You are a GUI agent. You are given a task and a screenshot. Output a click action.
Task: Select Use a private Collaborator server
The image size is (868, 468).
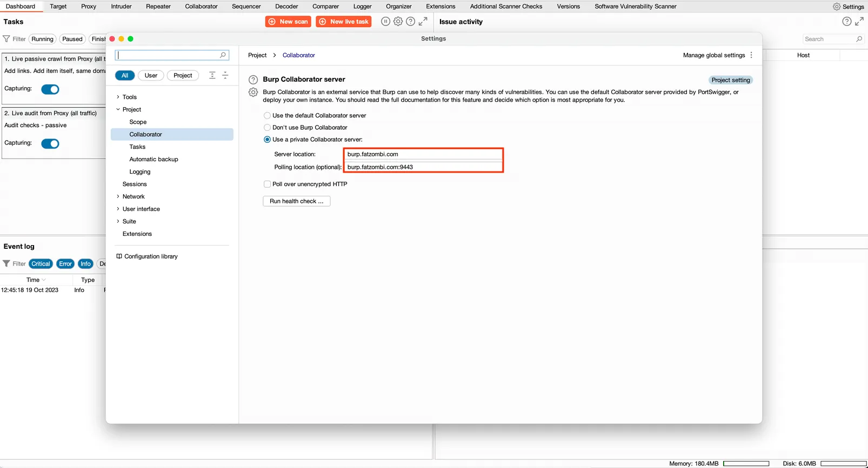(267, 140)
